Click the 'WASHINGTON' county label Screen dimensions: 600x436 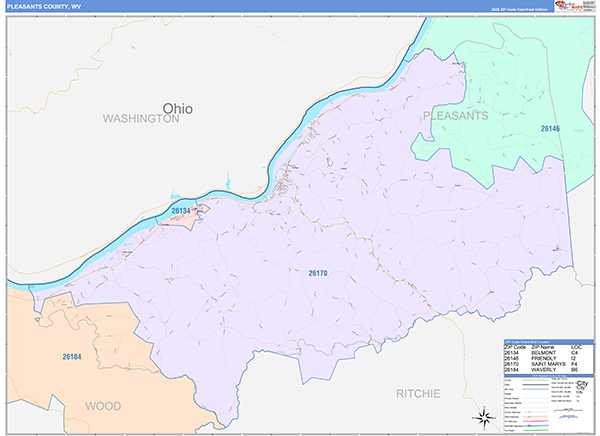[141, 119]
